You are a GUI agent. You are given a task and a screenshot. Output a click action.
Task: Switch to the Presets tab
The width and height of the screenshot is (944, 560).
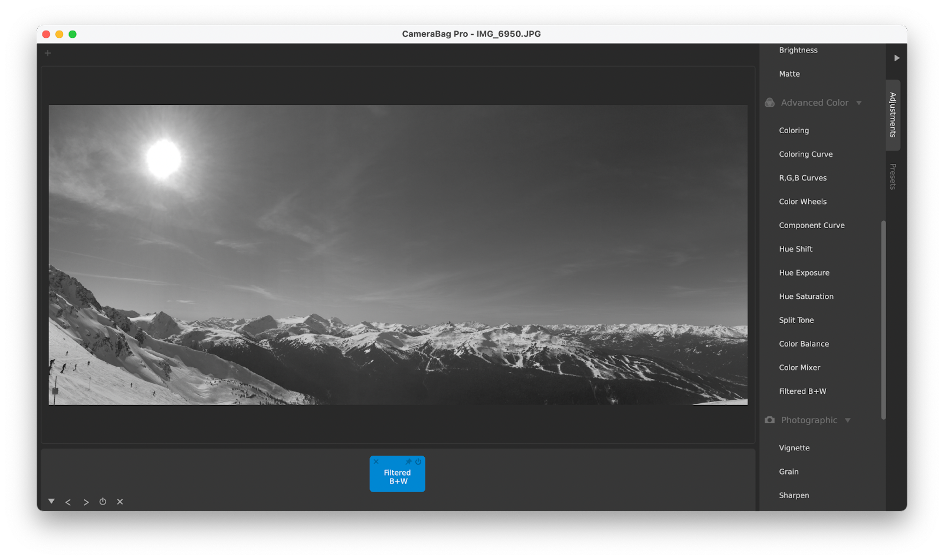tap(893, 176)
